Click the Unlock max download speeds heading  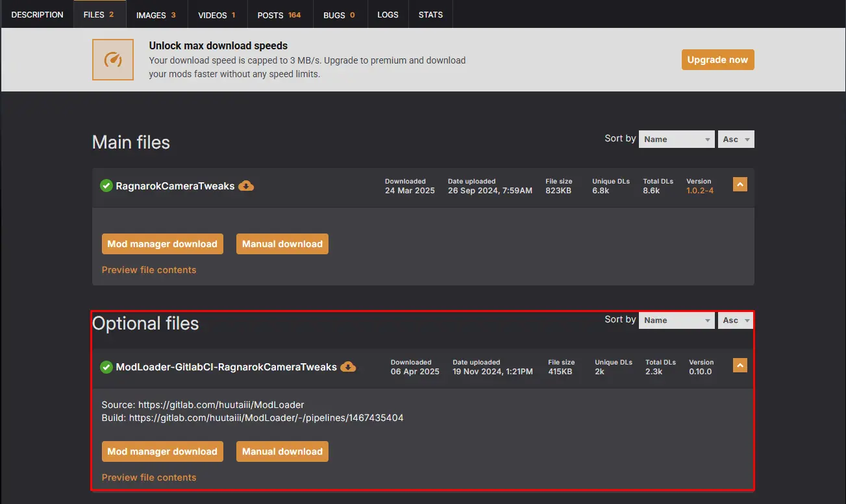pos(218,46)
